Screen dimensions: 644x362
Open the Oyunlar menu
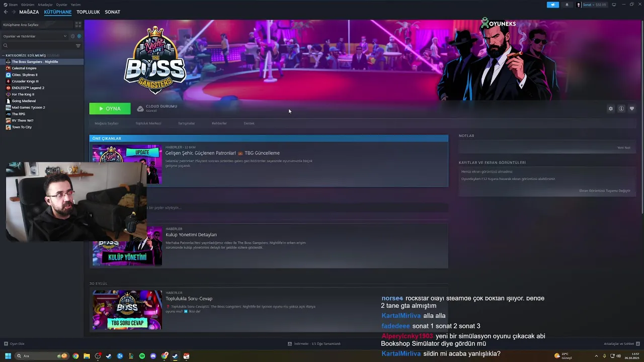[61, 5]
